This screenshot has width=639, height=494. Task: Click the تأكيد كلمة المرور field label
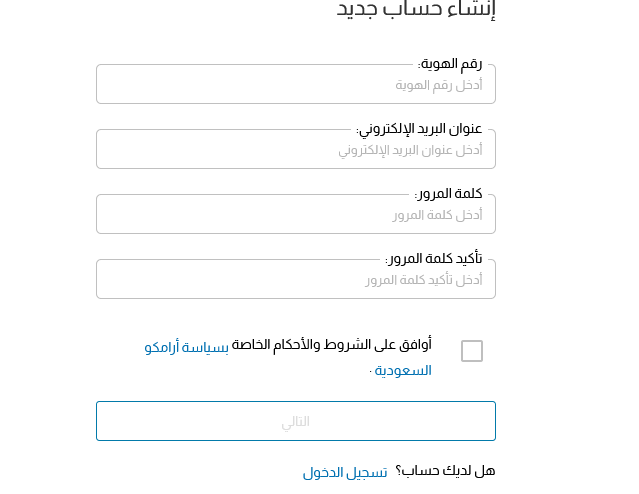click(434, 259)
